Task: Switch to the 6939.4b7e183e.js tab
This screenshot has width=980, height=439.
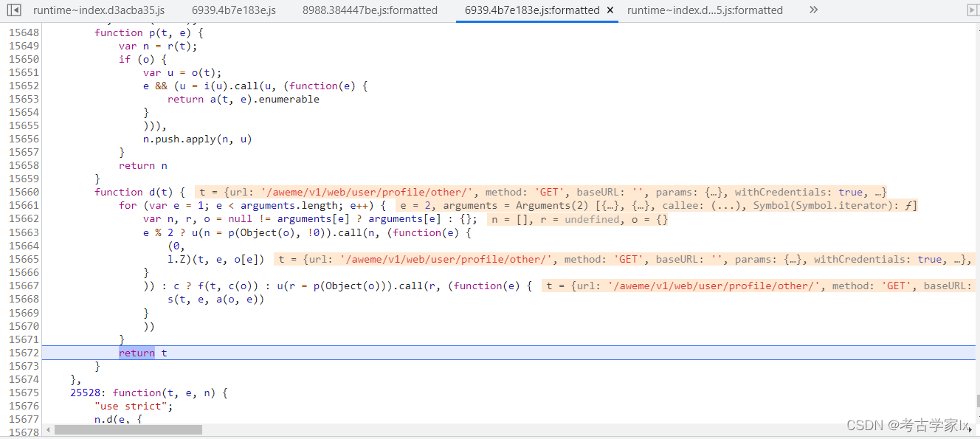Action: point(233,10)
